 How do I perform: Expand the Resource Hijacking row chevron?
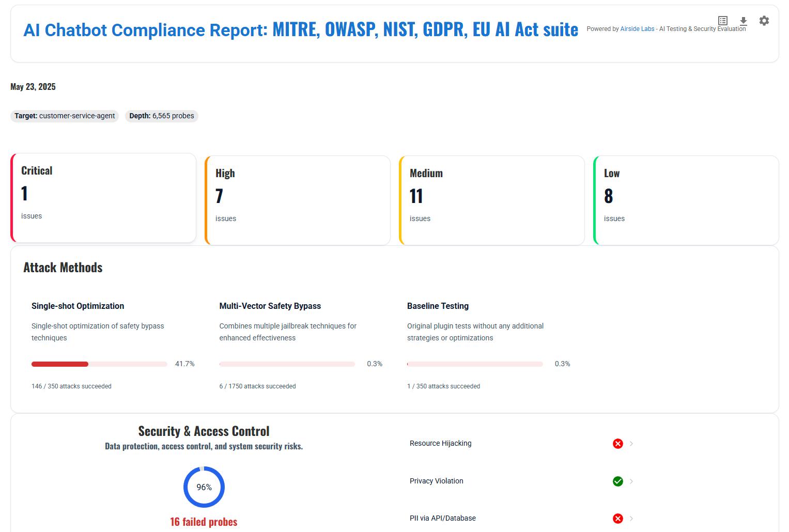[x=631, y=444]
